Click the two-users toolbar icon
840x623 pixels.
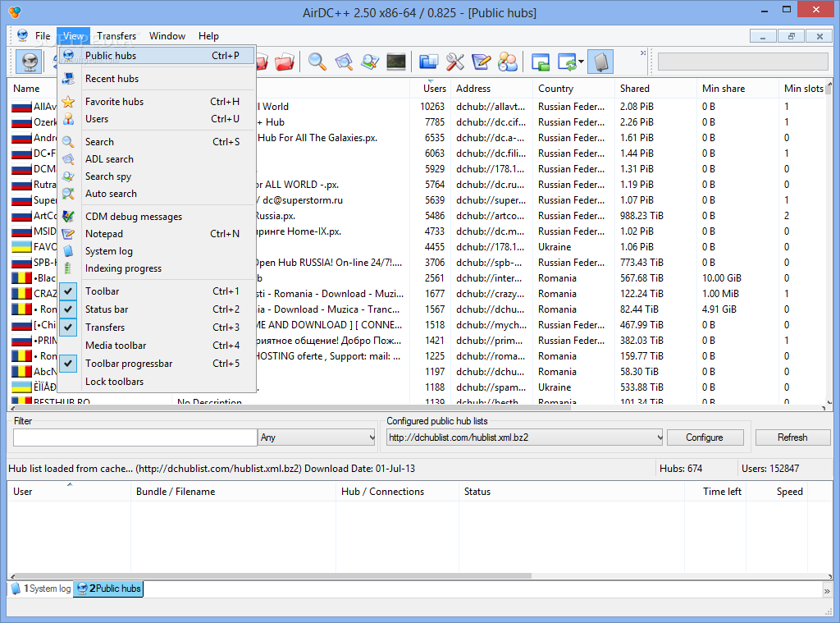[507, 62]
